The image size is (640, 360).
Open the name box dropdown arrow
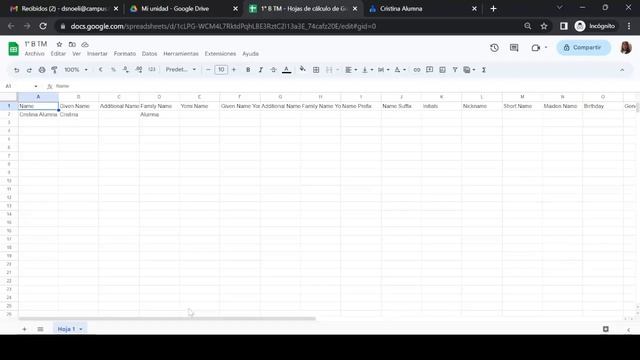point(36,86)
